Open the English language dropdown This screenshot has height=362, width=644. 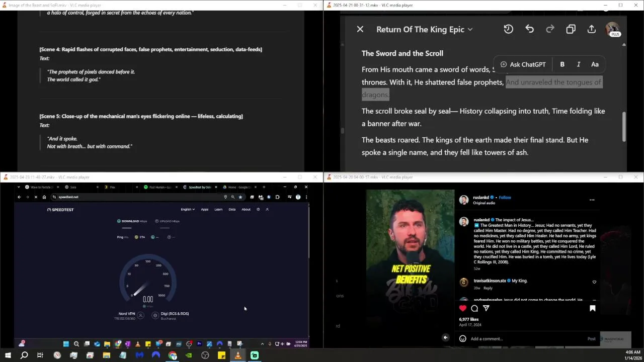coord(188,209)
